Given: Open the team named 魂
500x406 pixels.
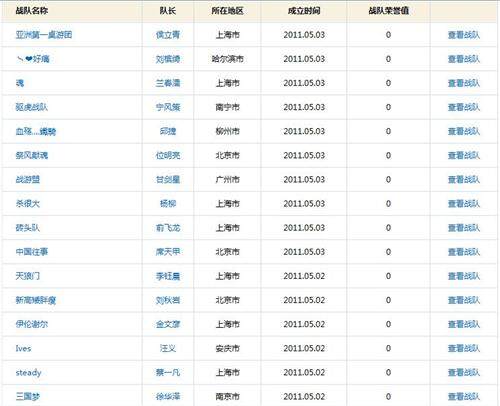Looking at the screenshot, I should (20, 83).
